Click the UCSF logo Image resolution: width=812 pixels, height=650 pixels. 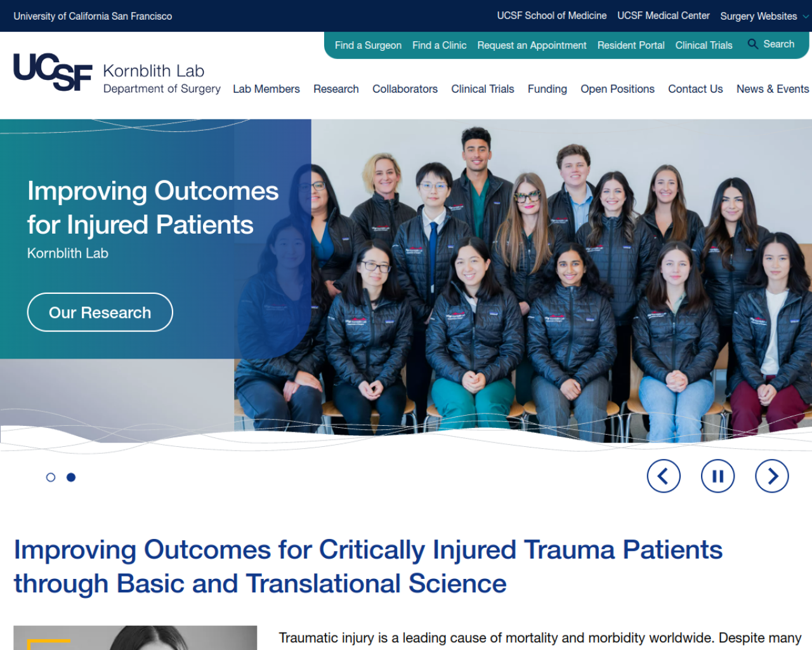(x=53, y=72)
